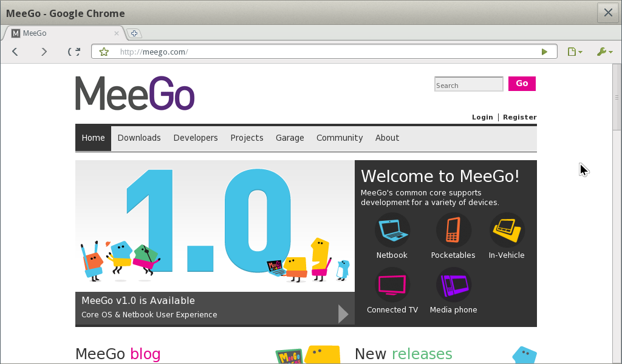The width and height of the screenshot is (622, 364).
Task: Expand the wrench settings menu
Action: point(604,52)
